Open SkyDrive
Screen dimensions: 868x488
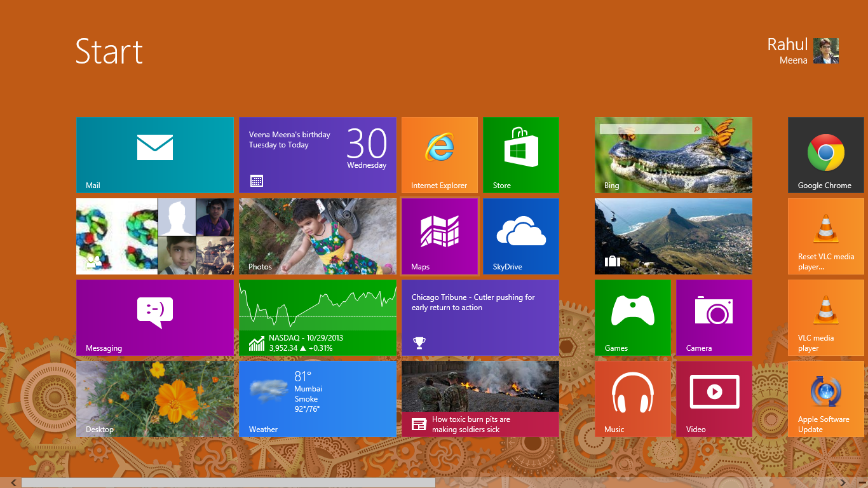tap(520, 236)
